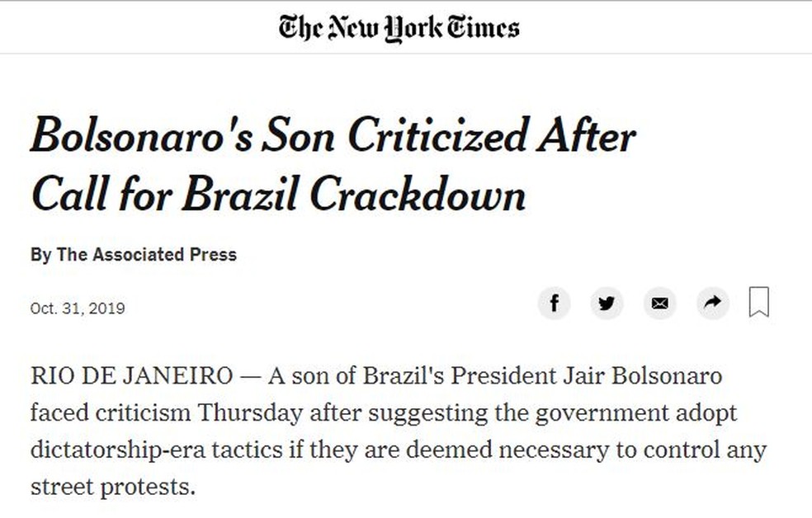
Task: Click the RIO DE JANEIRO dateline
Action: [132, 376]
